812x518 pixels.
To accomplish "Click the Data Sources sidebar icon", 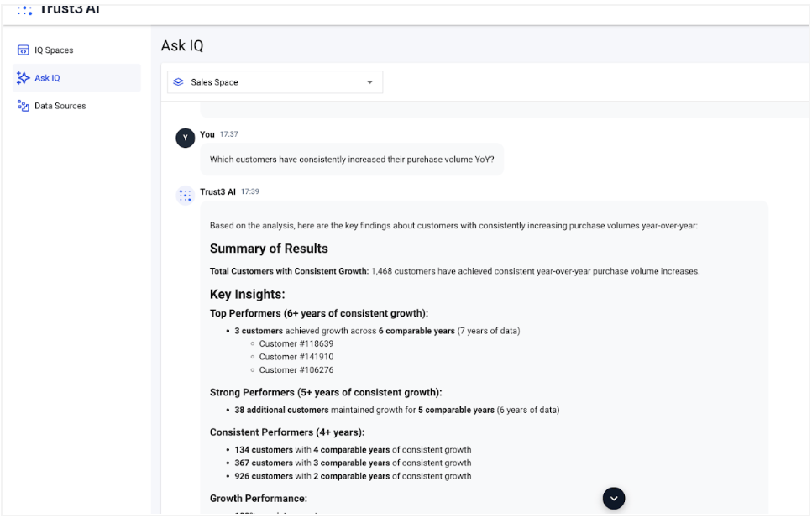I will tap(24, 106).
